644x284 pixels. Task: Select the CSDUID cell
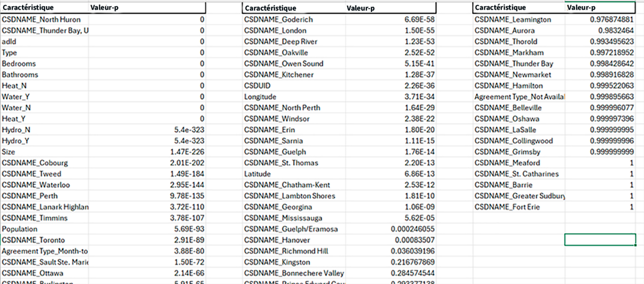[x=257, y=86]
